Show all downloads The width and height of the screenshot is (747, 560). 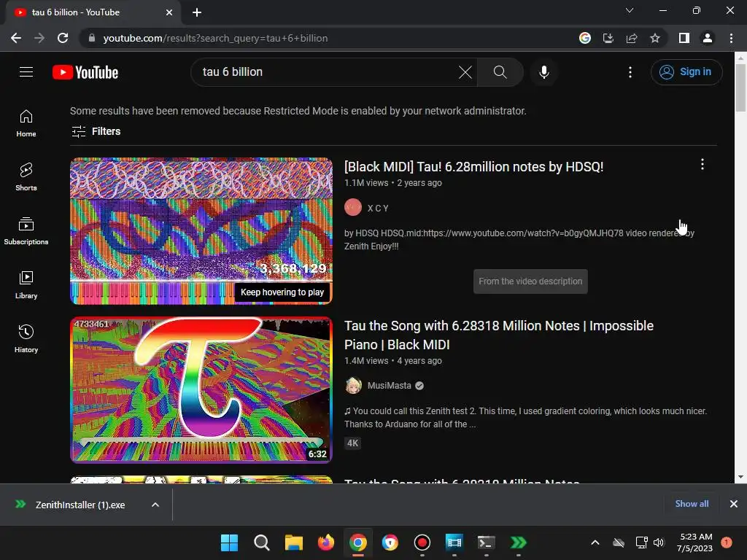pyautogui.click(x=692, y=504)
